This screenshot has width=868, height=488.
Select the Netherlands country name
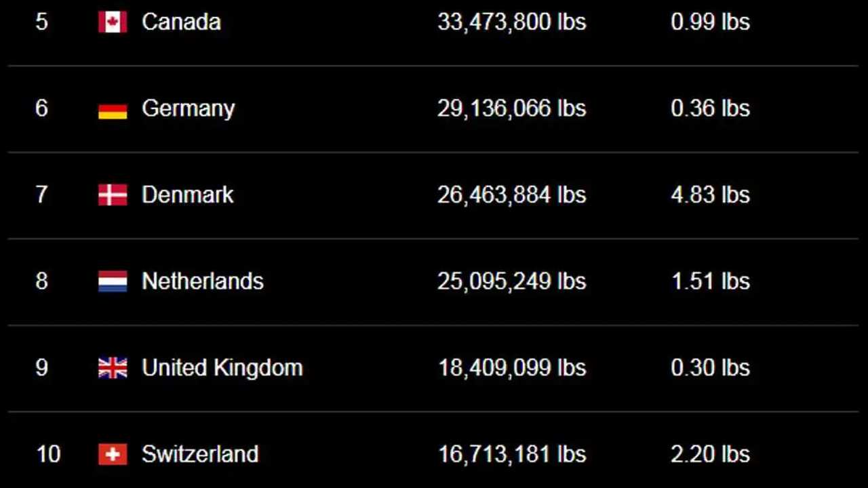click(x=202, y=281)
